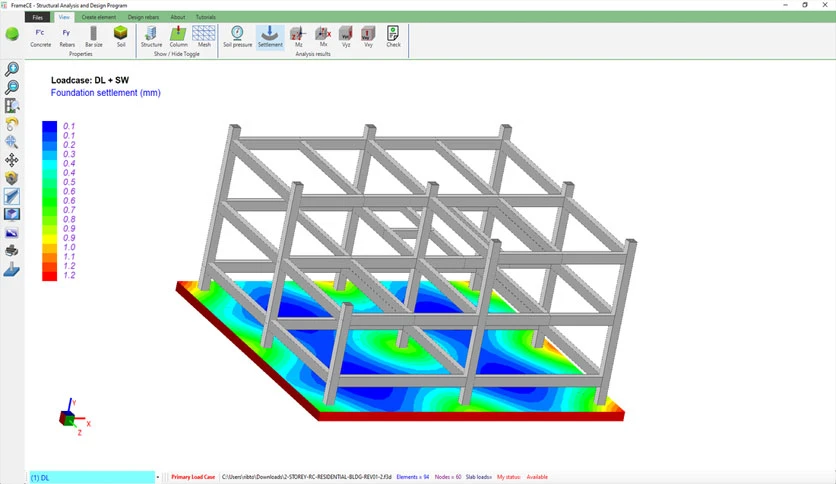Click the undo view arrow icon
The image size is (836, 484).
pos(11,124)
